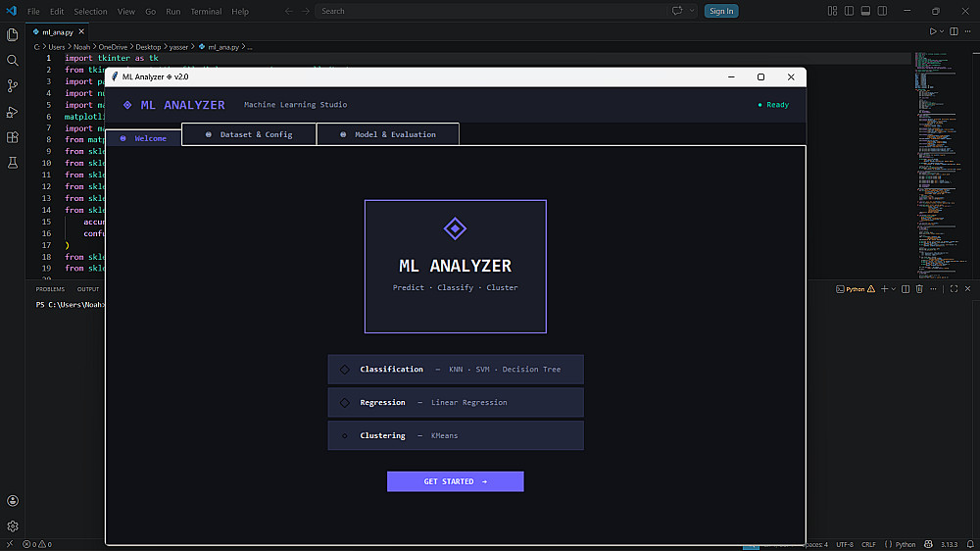
Task: Toggle the secondary side bar
Action: (x=882, y=11)
